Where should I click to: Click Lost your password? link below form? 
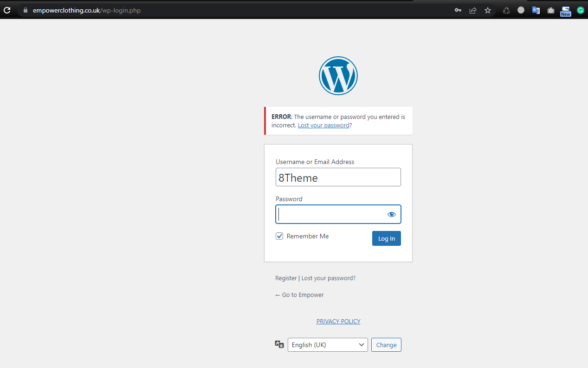[329, 278]
